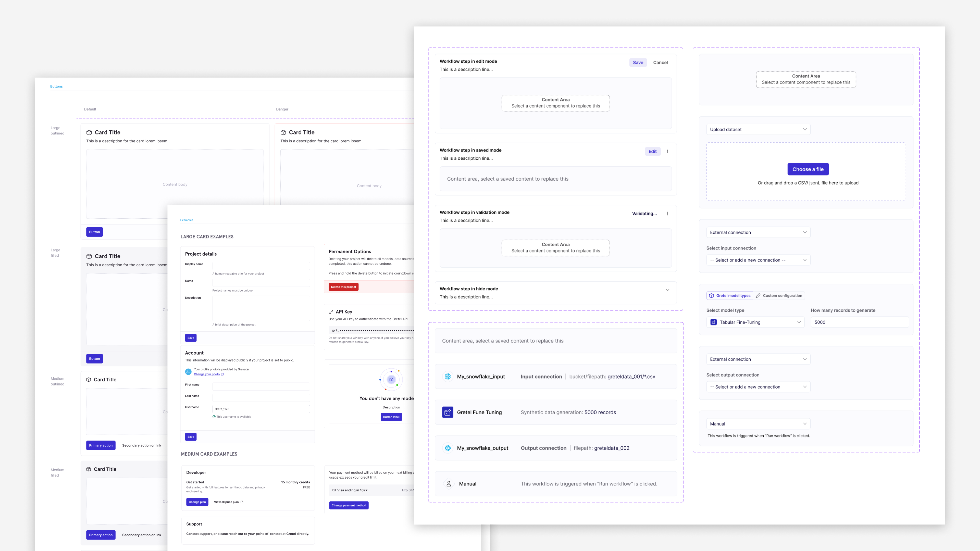Click kebab menu beside Validating status
Viewport: 980px width, 551px height.
tap(667, 214)
